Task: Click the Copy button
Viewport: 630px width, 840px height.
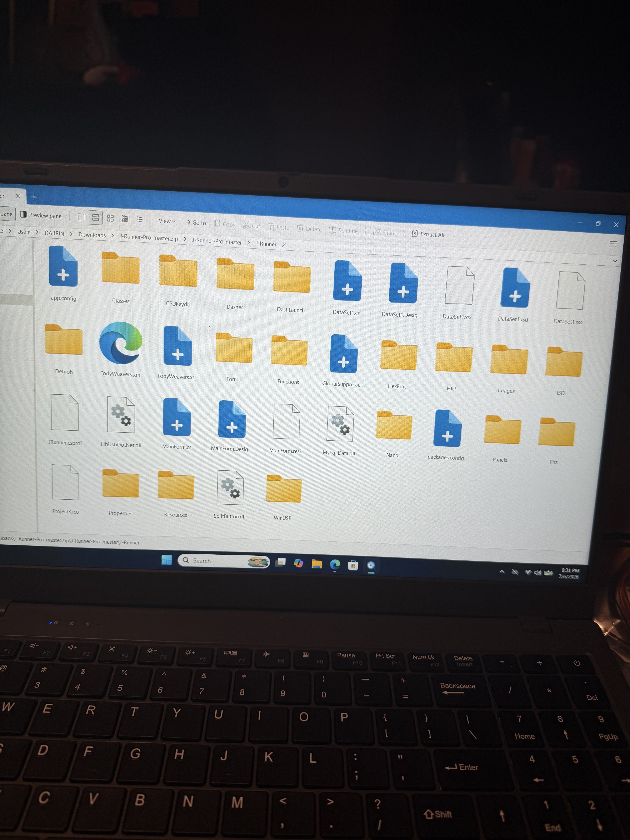Action: click(225, 224)
